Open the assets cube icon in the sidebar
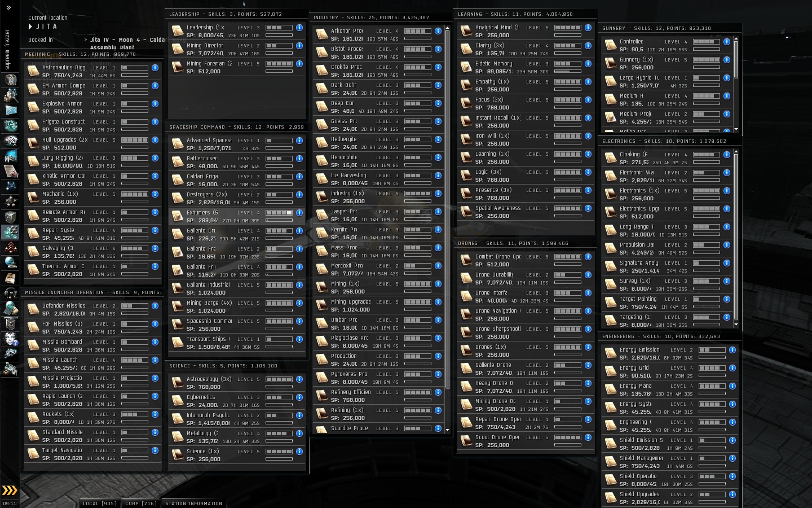The image size is (812, 508). pos(11,217)
